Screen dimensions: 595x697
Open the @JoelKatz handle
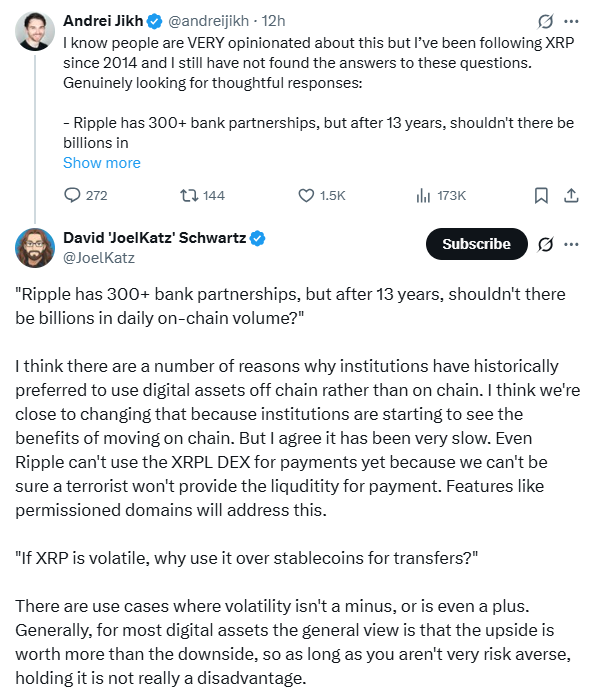pyautogui.click(x=99, y=258)
